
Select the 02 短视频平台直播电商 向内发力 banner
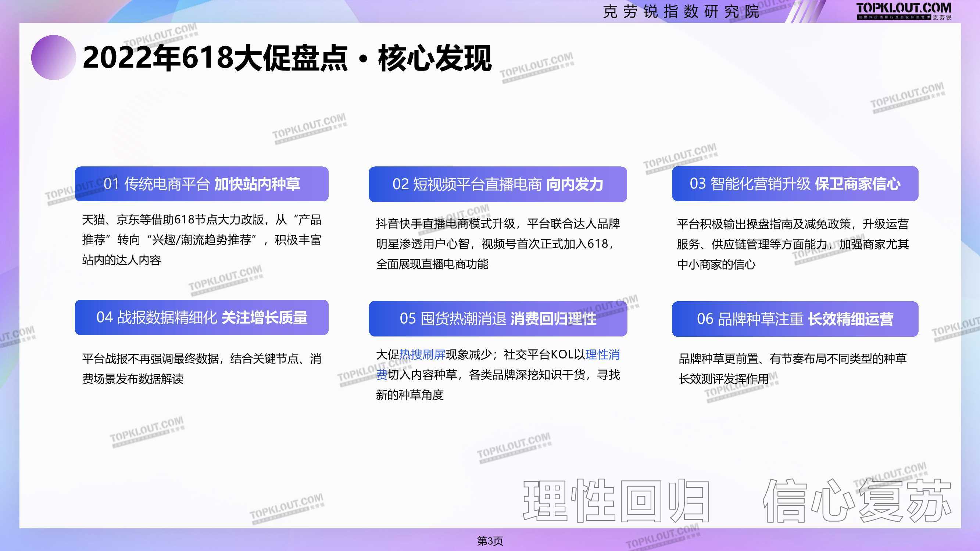498,184
